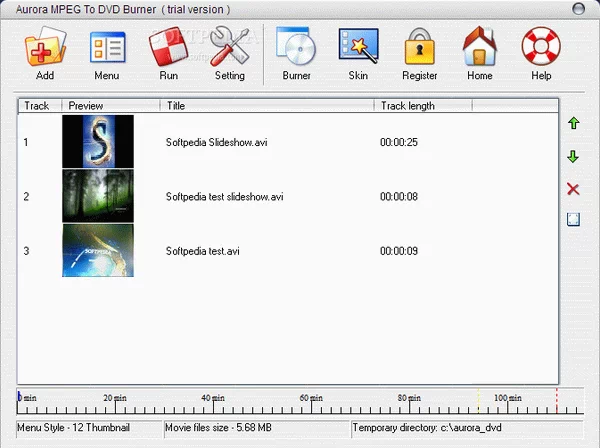Screen dimensions: 600x448
Task: Close the Aurora MPEG To DVD Burner window
Action: tap(580, 9)
